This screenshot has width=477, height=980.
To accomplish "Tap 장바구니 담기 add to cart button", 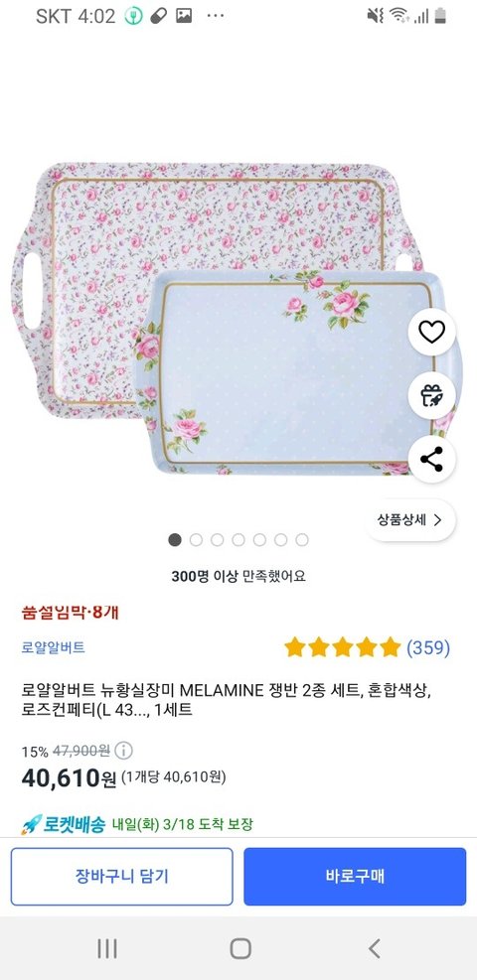I will [x=122, y=877].
